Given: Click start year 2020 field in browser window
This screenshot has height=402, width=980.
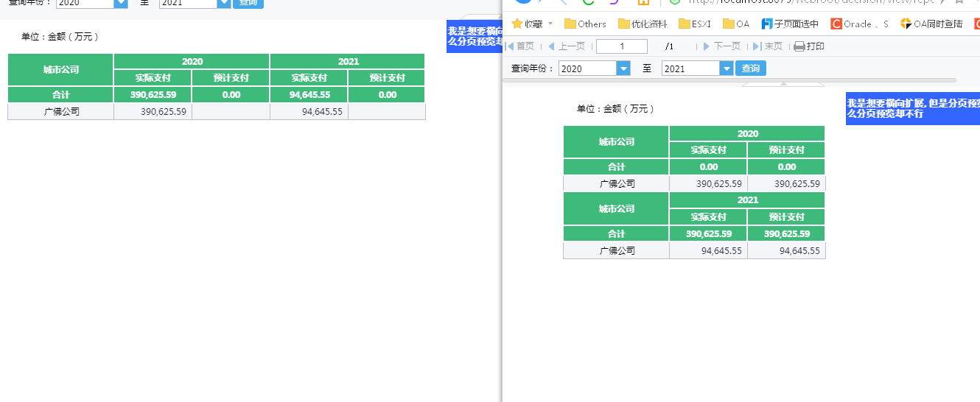Looking at the screenshot, I should [588, 68].
